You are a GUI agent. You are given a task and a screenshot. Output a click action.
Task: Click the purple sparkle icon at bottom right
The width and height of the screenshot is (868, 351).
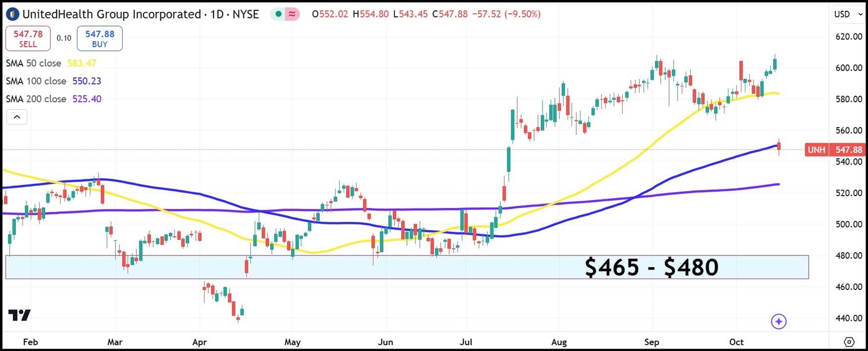pyautogui.click(x=779, y=322)
